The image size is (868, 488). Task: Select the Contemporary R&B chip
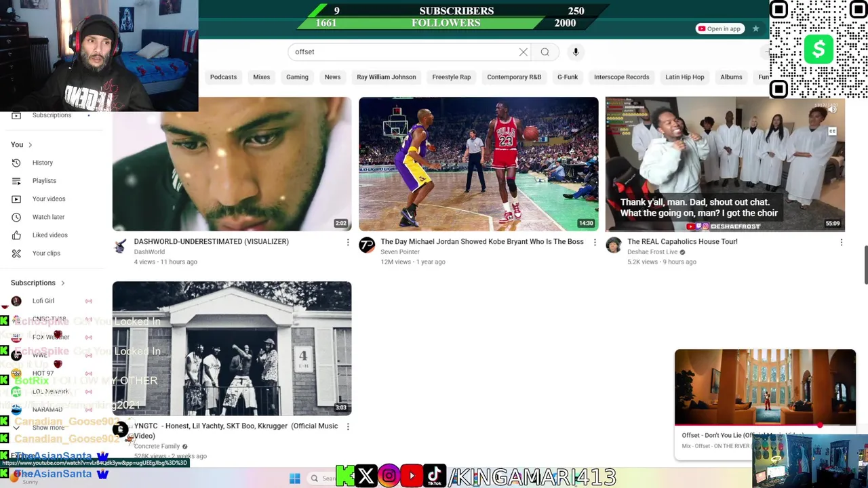(x=514, y=77)
